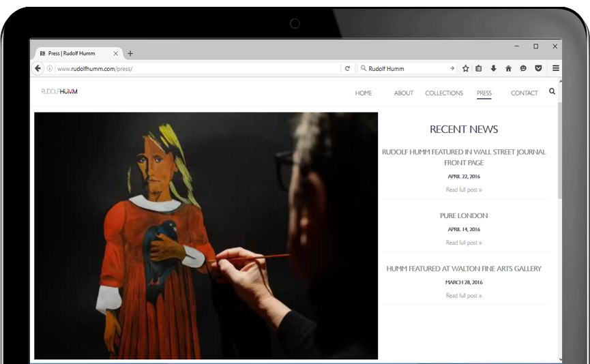Click the painting photo of the artist
This screenshot has width=590, height=364.
click(x=206, y=235)
